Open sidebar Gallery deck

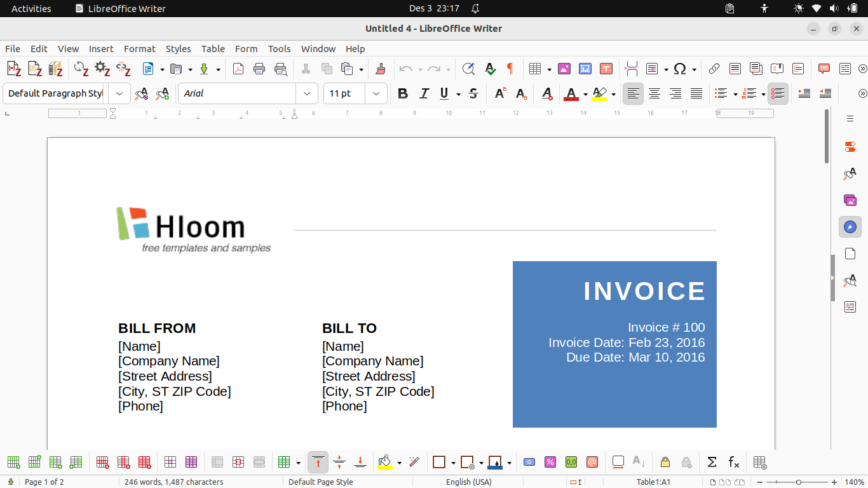[x=850, y=200]
